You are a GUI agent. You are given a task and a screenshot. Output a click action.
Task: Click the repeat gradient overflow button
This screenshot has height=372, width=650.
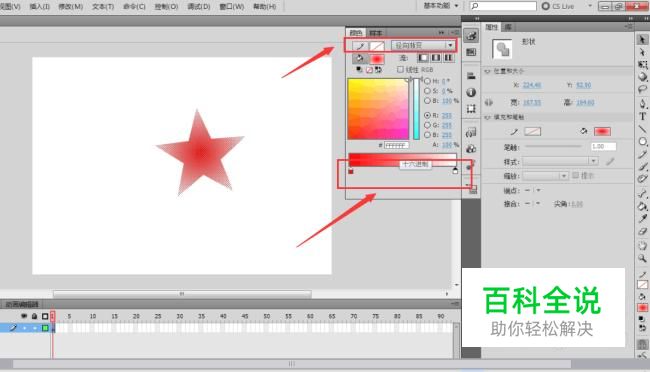click(449, 58)
